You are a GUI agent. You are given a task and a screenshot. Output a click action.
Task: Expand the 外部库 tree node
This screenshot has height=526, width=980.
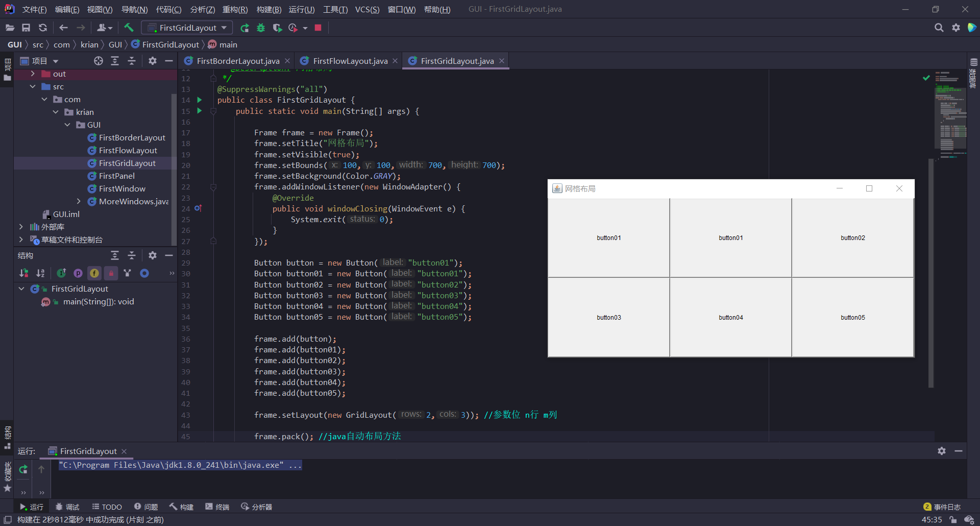[x=21, y=227]
